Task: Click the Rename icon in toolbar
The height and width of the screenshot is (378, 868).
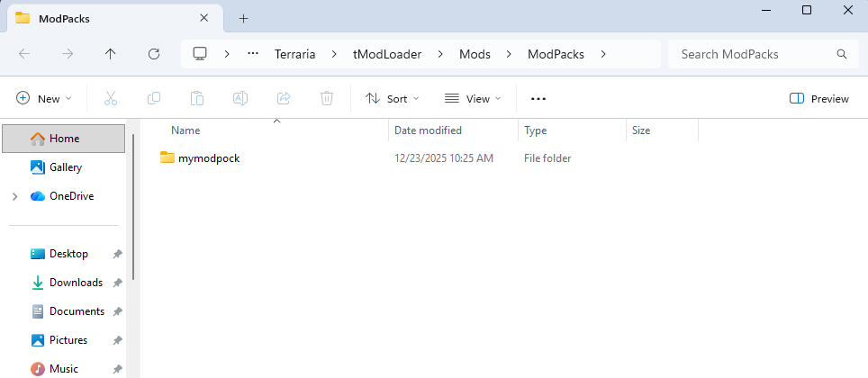Action: [240, 98]
